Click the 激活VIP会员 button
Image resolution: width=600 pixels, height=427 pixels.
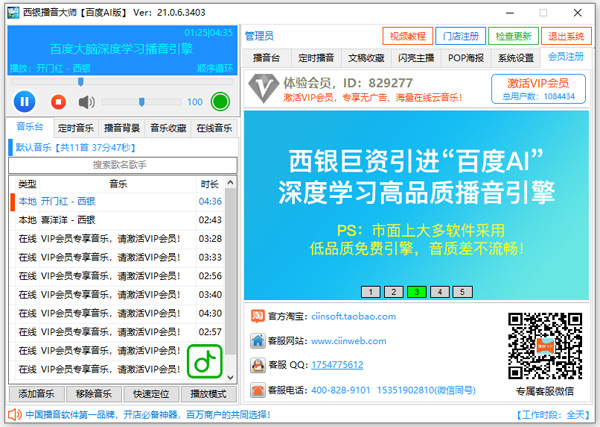tap(538, 89)
